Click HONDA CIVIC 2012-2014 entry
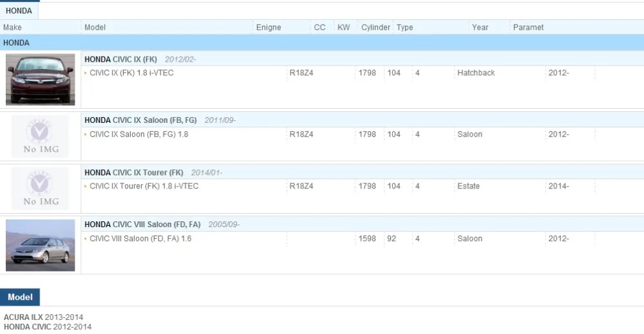This screenshot has width=644, height=334. pos(48,327)
